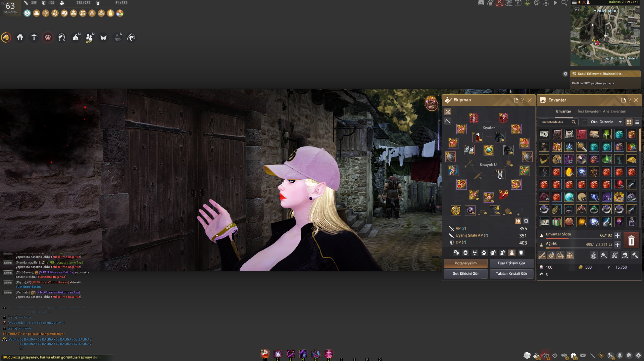Switch inventory to grid view
The height and width of the screenshot is (361, 644).
click(629, 122)
